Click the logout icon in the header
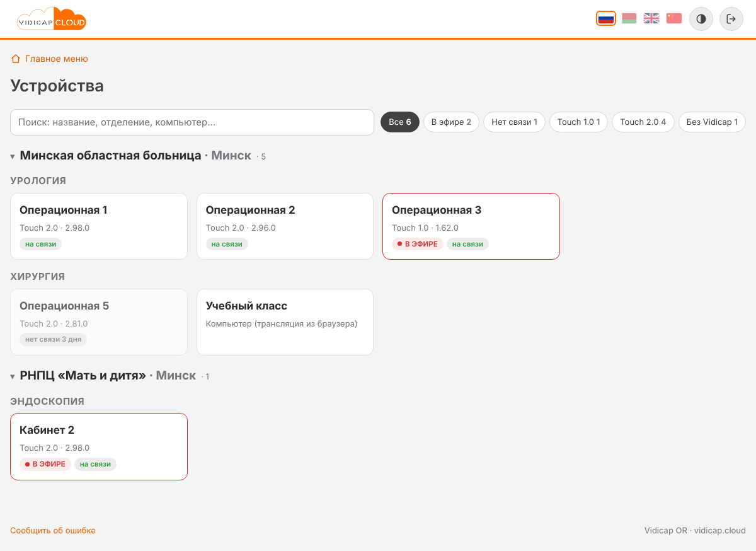 click(x=731, y=19)
